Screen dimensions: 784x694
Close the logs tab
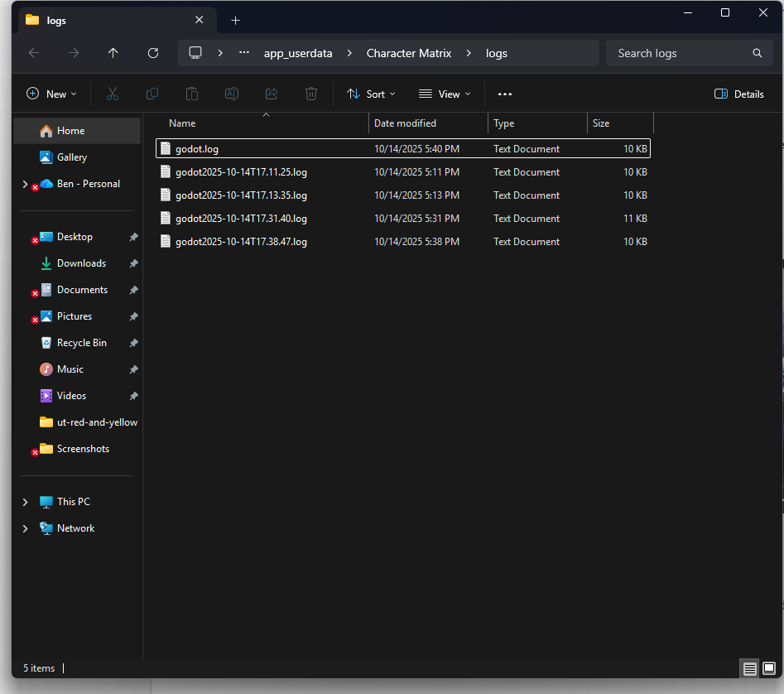point(199,20)
